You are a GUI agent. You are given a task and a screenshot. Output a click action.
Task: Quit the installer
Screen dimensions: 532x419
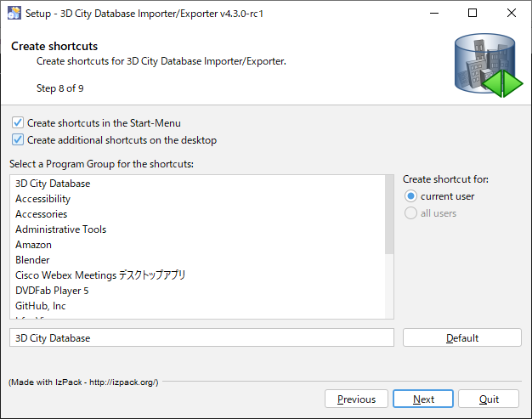point(489,399)
